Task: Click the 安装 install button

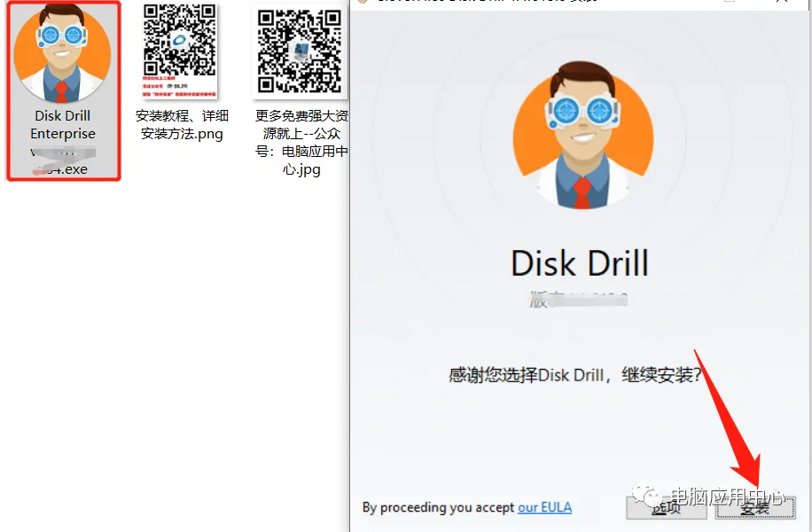Action: point(755,508)
